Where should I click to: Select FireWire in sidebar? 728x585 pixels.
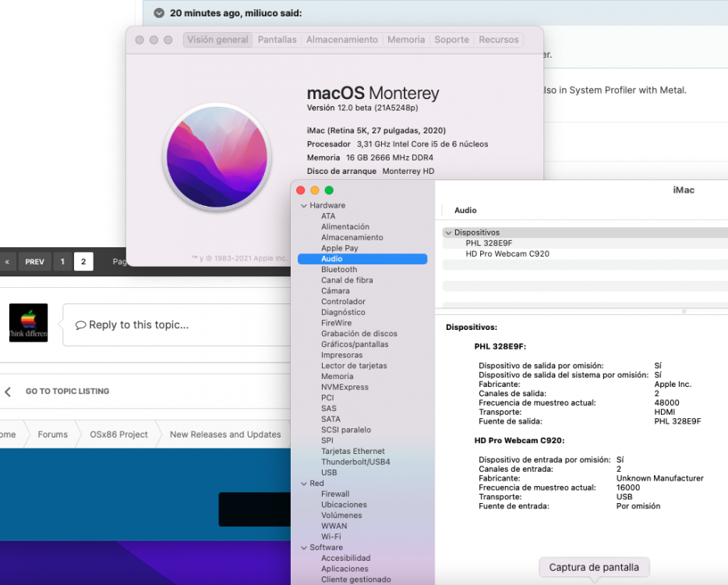click(x=336, y=323)
